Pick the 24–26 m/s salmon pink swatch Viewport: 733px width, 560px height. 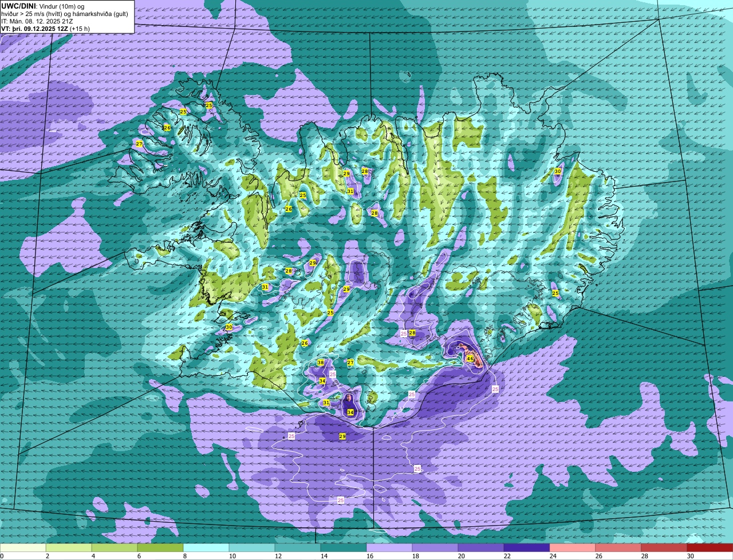[573, 548]
